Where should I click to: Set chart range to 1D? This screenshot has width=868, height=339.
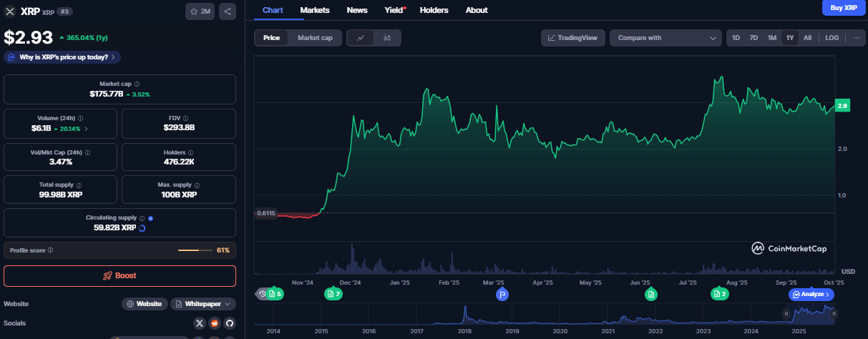click(736, 38)
